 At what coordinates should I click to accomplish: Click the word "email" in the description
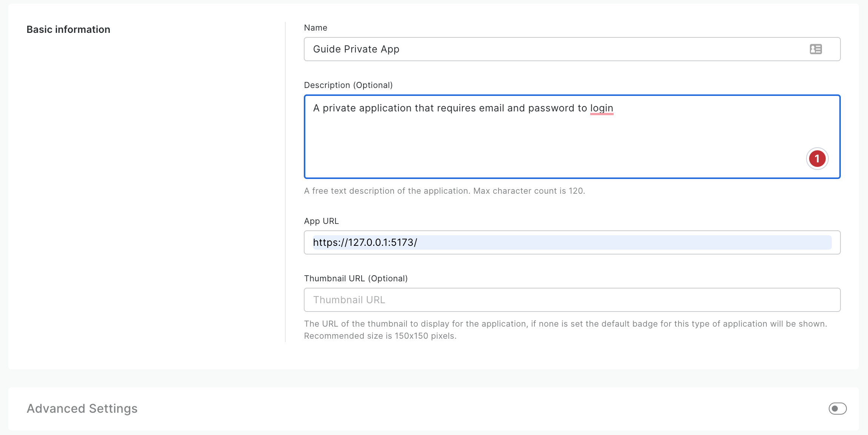pyautogui.click(x=491, y=108)
